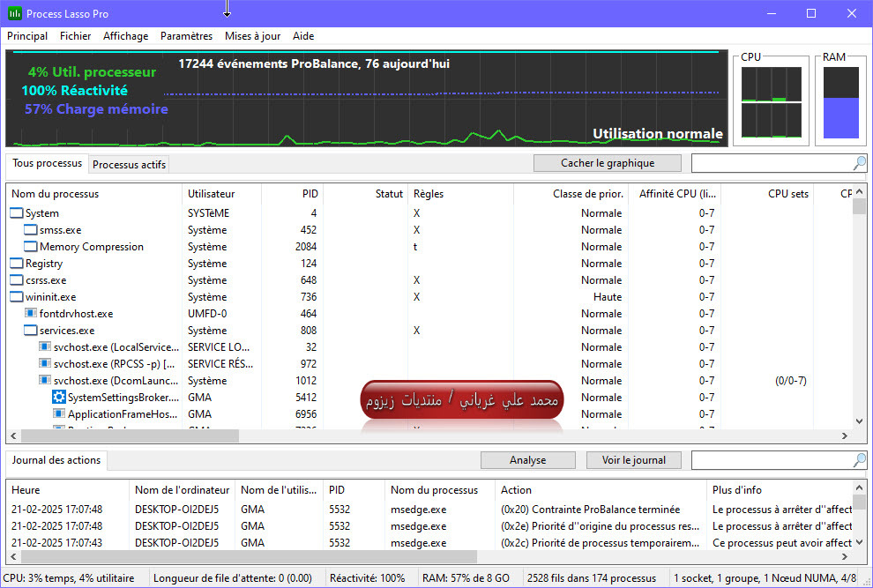Click the '(0/0-7)' CPU sets value

791,381
